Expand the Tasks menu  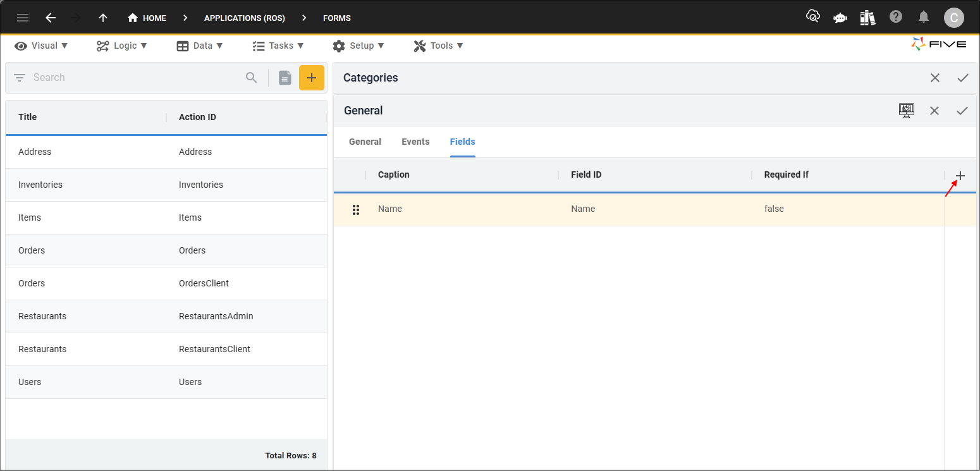278,46
